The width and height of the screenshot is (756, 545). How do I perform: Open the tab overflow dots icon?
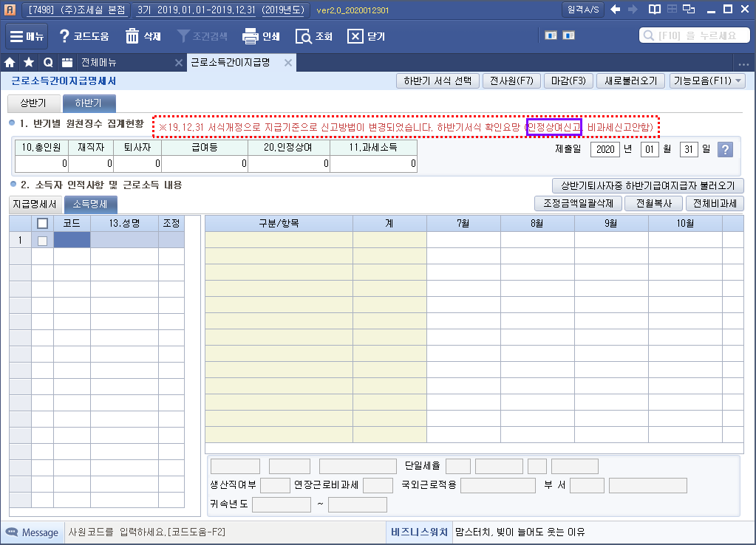(743, 64)
